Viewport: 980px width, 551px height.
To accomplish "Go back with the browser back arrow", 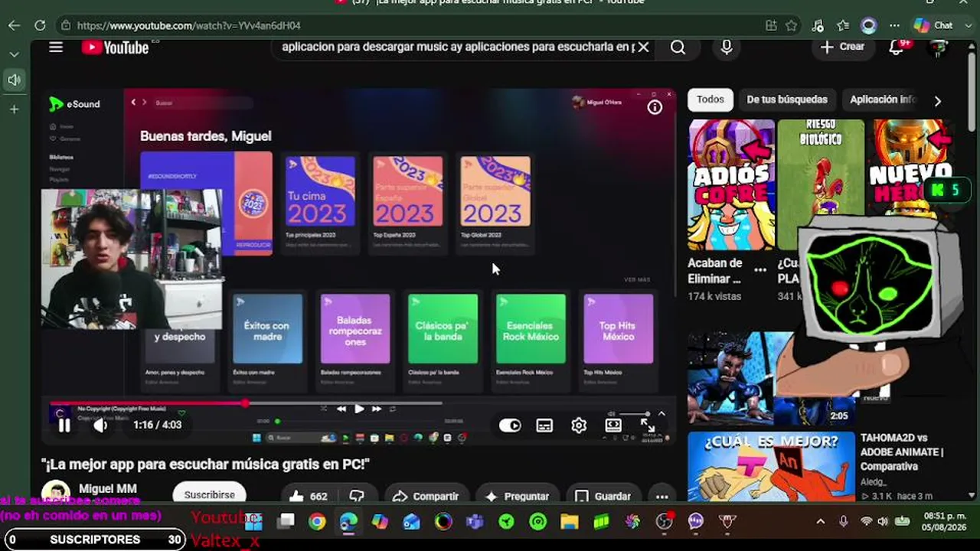I will (15, 25).
